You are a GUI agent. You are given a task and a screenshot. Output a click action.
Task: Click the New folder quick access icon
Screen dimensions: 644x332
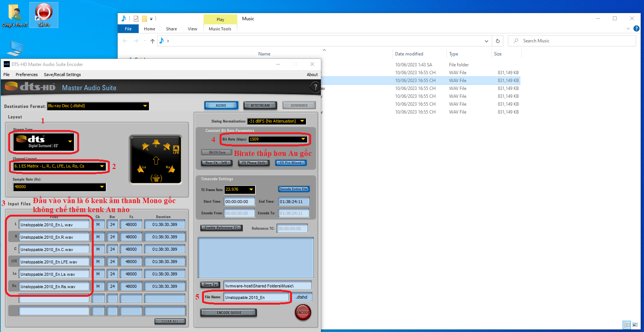click(144, 19)
